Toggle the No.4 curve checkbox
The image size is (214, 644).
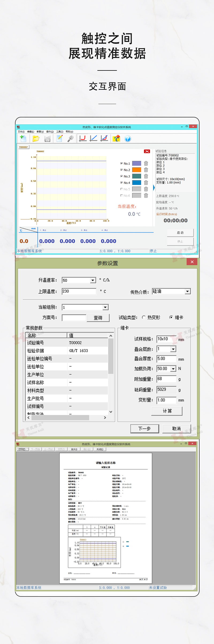(x=121, y=183)
